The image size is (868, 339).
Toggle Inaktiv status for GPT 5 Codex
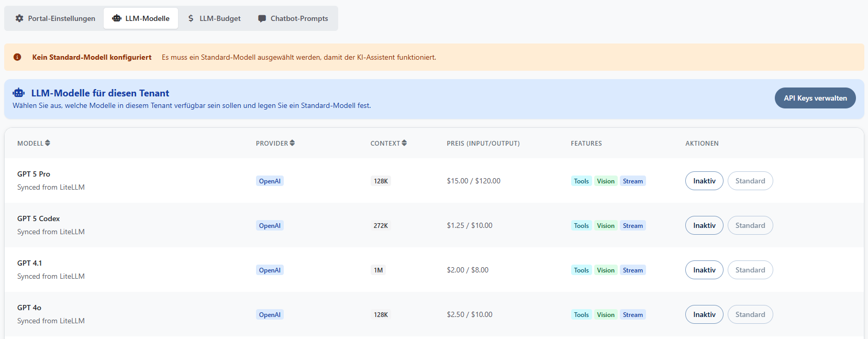pyautogui.click(x=704, y=225)
